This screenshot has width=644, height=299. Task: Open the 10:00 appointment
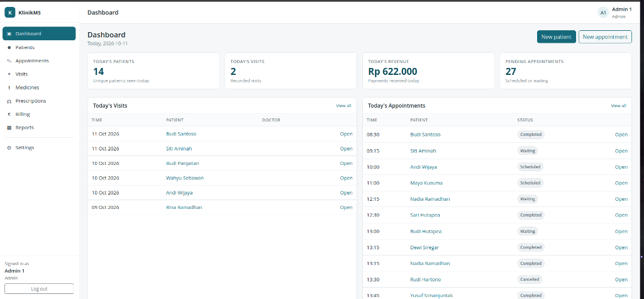tap(621, 167)
